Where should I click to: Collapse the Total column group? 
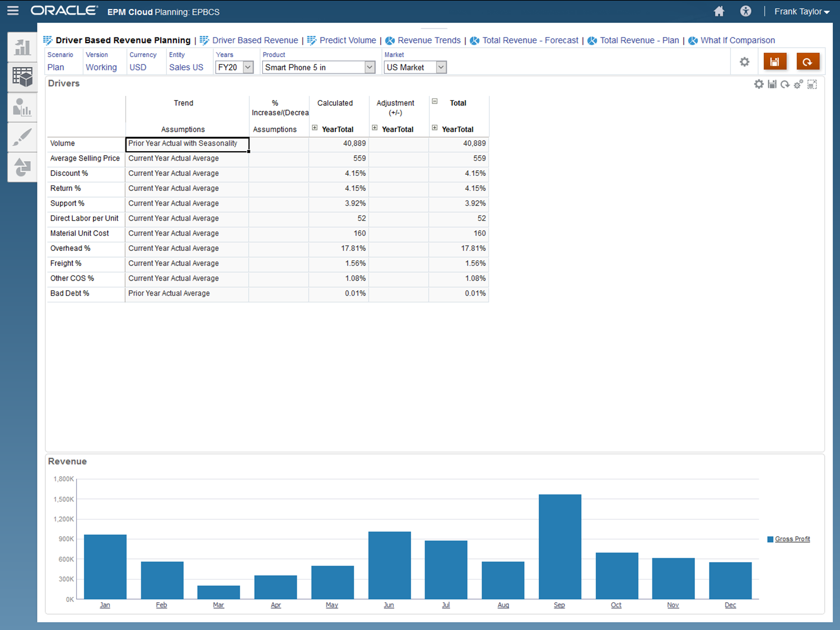[435, 101]
